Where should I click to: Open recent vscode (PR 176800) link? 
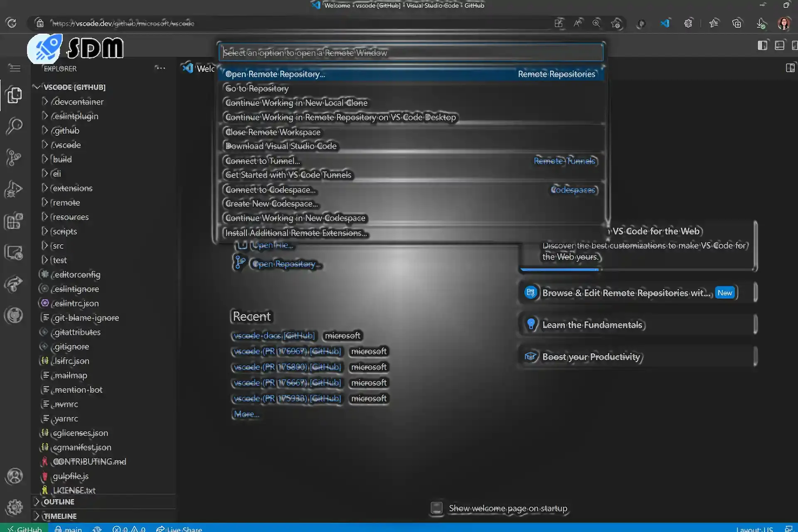click(287, 367)
